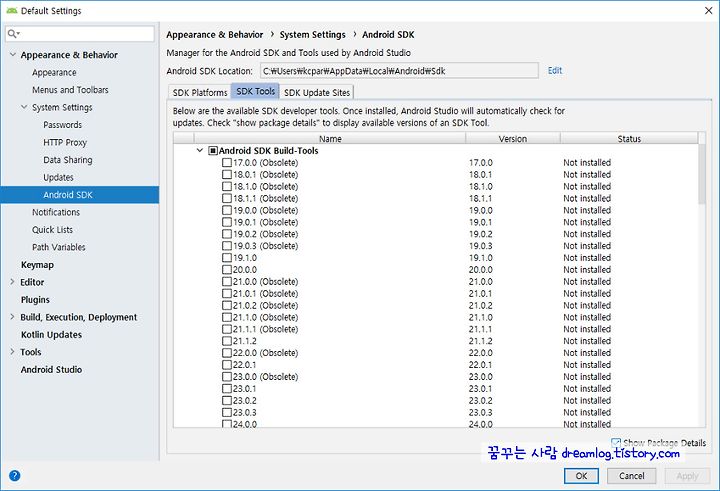720x491 pixels.
Task: Enable the 23.0.3 checkbox
Action: (227, 412)
